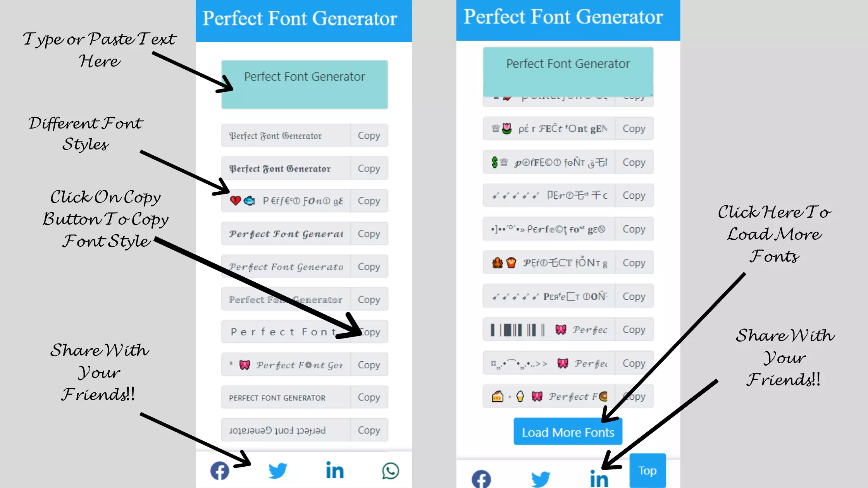Copy the emoji decorated font style
Image resolution: width=868 pixels, height=488 pixels.
coord(369,201)
